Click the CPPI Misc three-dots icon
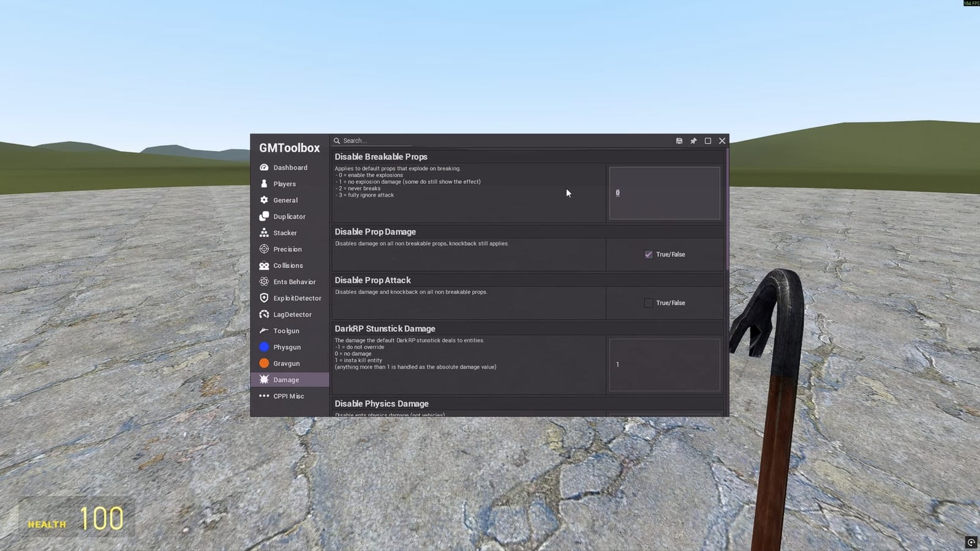The image size is (980, 551). (x=264, y=396)
